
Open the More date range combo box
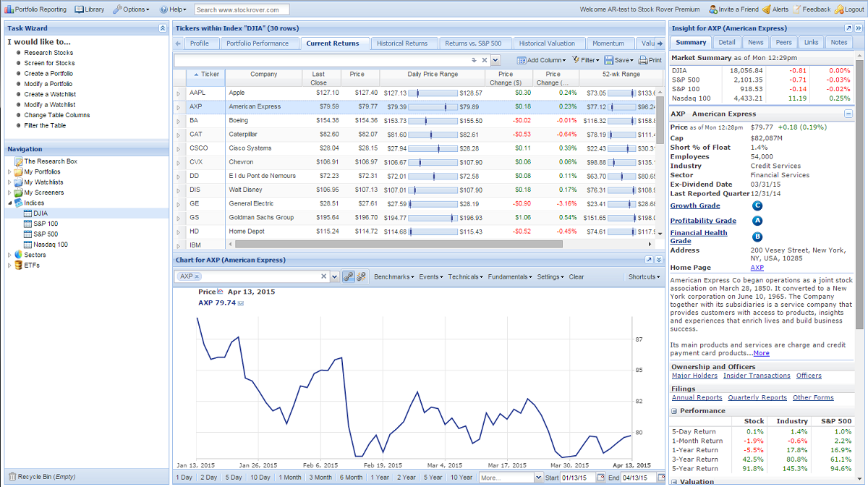click(510, 478)
